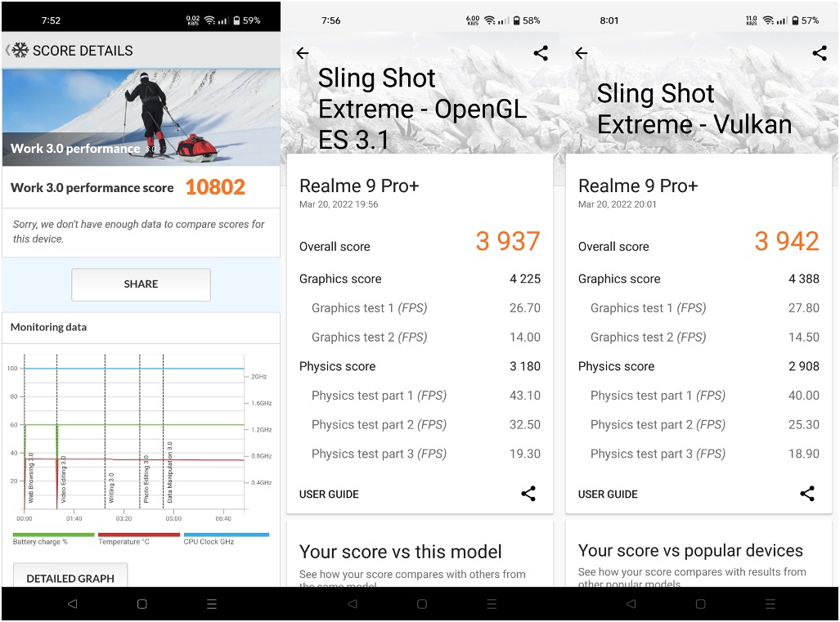Tap Android back triangle on OpenGL screen
Viewport: 840px width, 622px height.
click(x=352, y=604)
